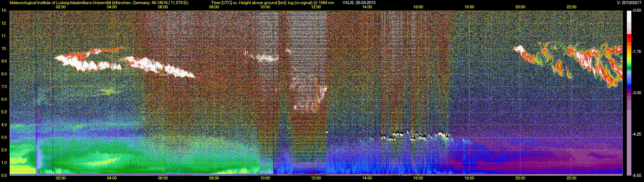Pick the 0.0 height axis label
Image resolution: width=644 pixels, height=182 pixels.
click(4, 175)
